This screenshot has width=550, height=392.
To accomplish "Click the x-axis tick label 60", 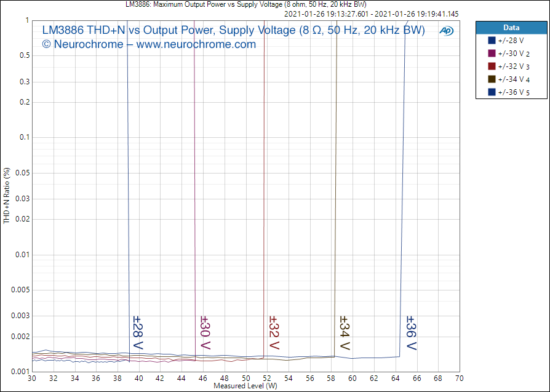I will click(353, 378).
